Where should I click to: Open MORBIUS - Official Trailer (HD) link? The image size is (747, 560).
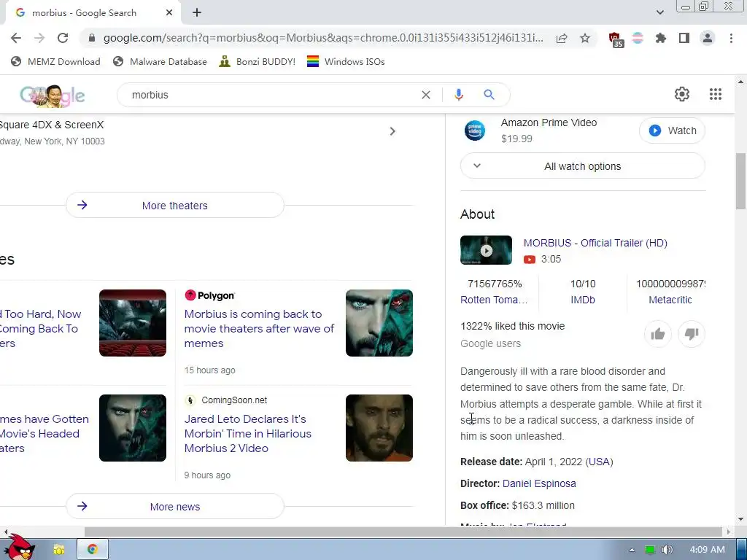click(x=595, y=243)
